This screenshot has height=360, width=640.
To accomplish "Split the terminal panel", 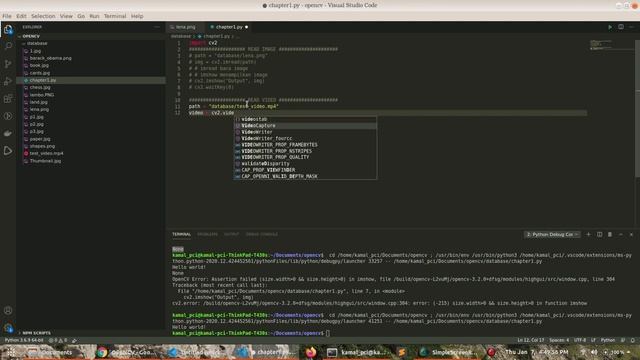I will pyautogui.click(x=599, y=234).
